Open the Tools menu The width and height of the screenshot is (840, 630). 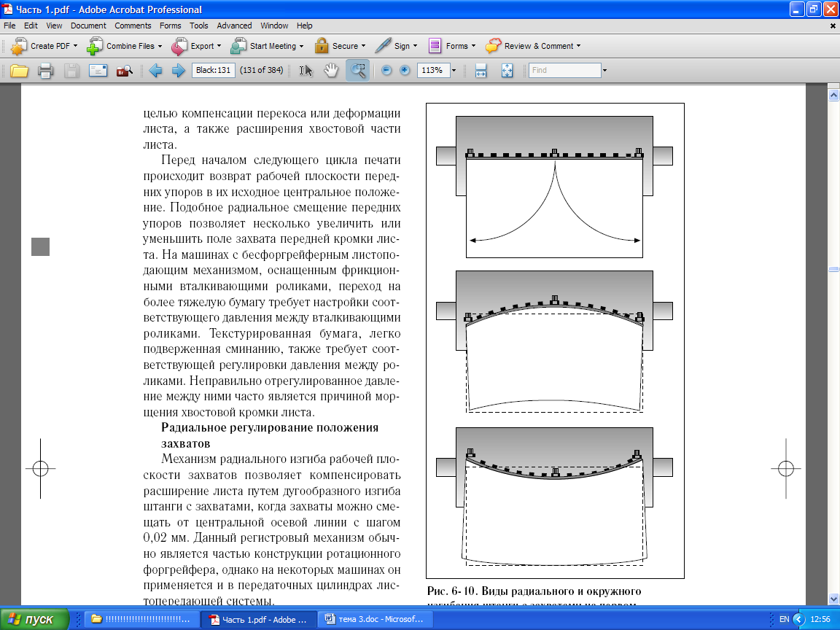tap(199, 26)
